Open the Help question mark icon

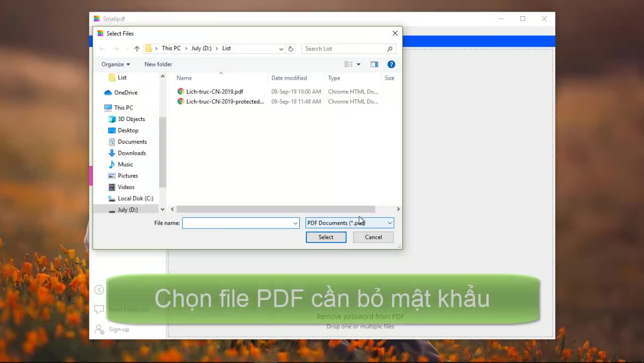(x=391, y=64)
